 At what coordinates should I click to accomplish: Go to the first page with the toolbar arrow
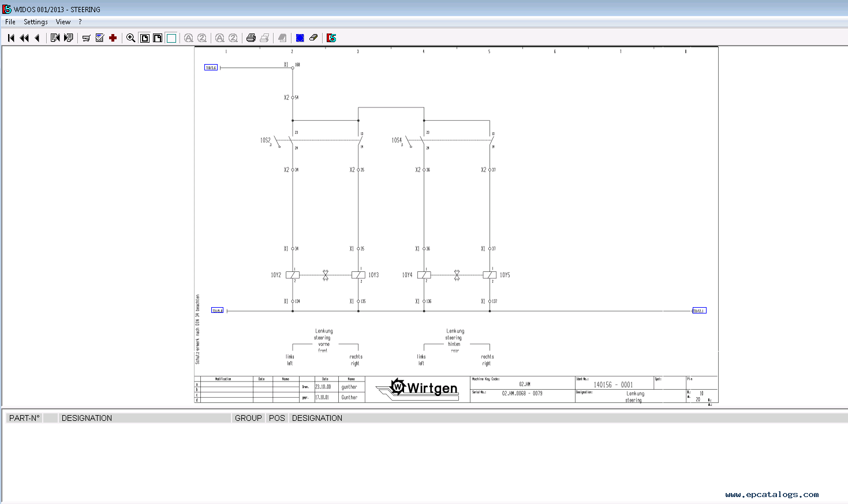[11, 38]
